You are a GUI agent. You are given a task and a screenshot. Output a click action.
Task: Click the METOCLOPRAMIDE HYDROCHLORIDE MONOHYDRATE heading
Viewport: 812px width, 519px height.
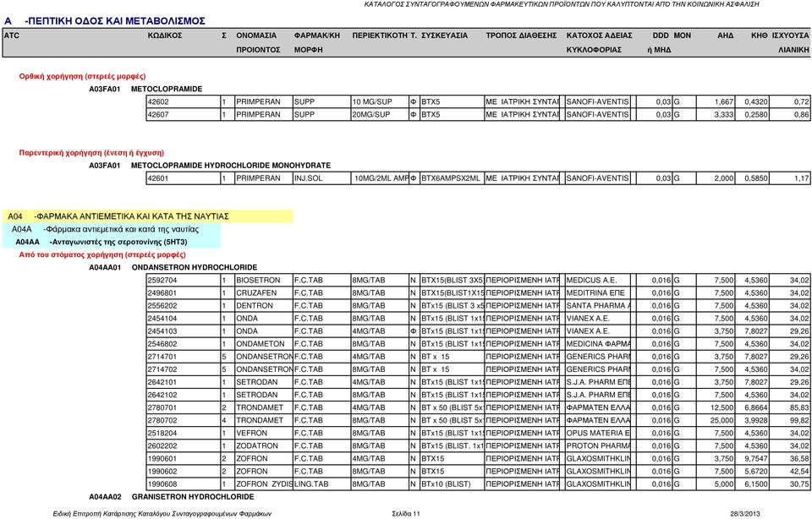click(230, 166)
